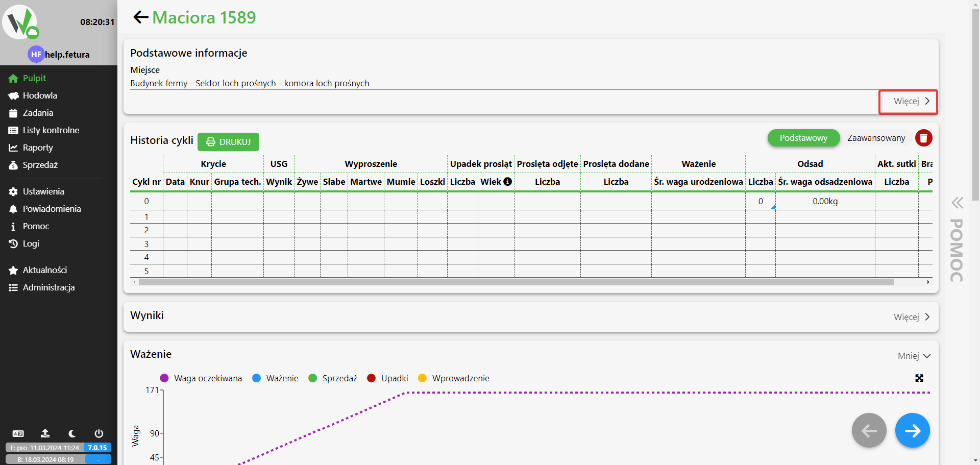
Task: Click the info icon next to Wiek
Action: [507, 182]
